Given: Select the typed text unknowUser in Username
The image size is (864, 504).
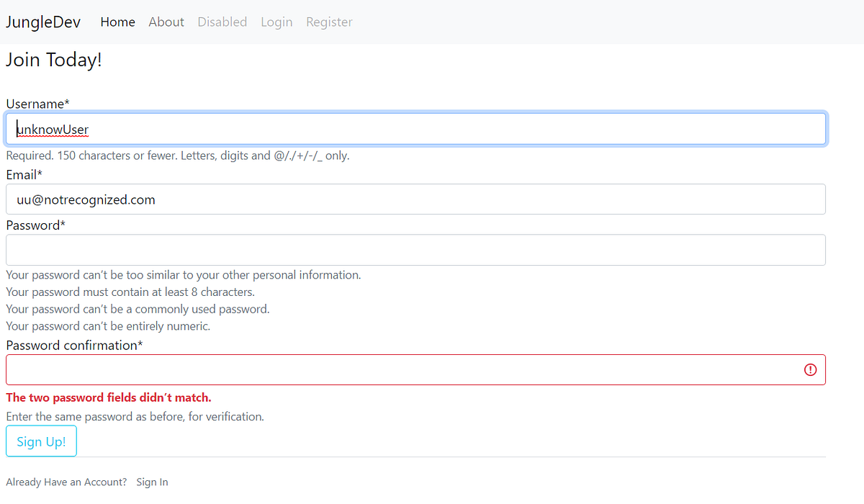Looking at the screenshot, I should coord(53,129).
